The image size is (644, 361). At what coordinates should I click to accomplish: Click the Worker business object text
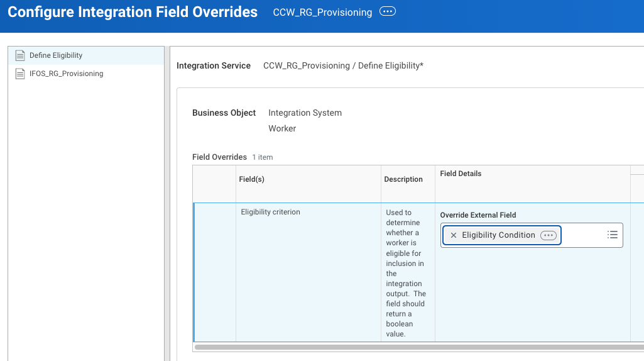(x=282, y=128)
